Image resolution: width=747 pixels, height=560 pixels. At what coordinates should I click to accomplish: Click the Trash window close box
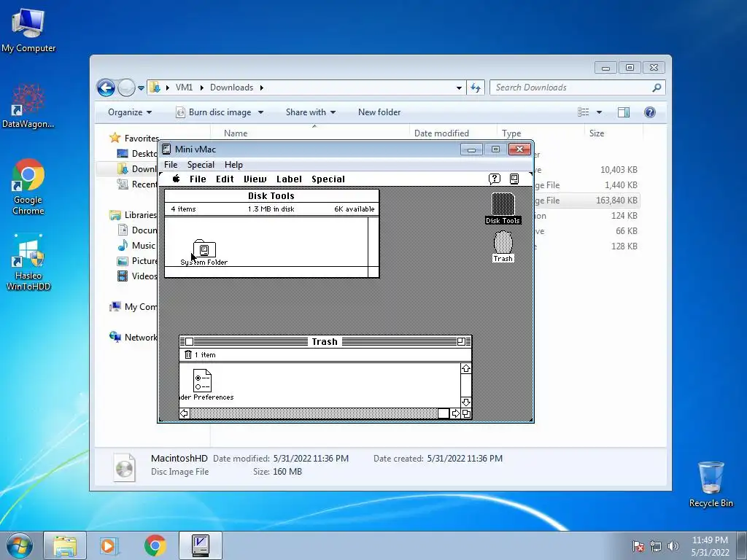[189, 341]
